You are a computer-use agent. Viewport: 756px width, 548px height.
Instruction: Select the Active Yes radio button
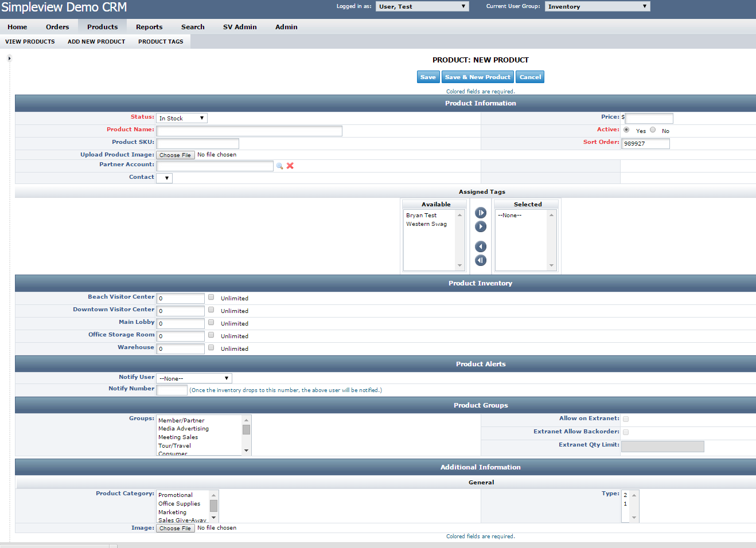point(626,130)
